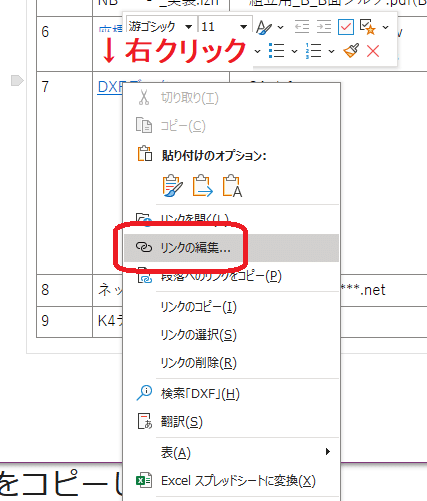Choose リンクのコピー(I)
The image size is (427, 501).
[x=231, y=307]
